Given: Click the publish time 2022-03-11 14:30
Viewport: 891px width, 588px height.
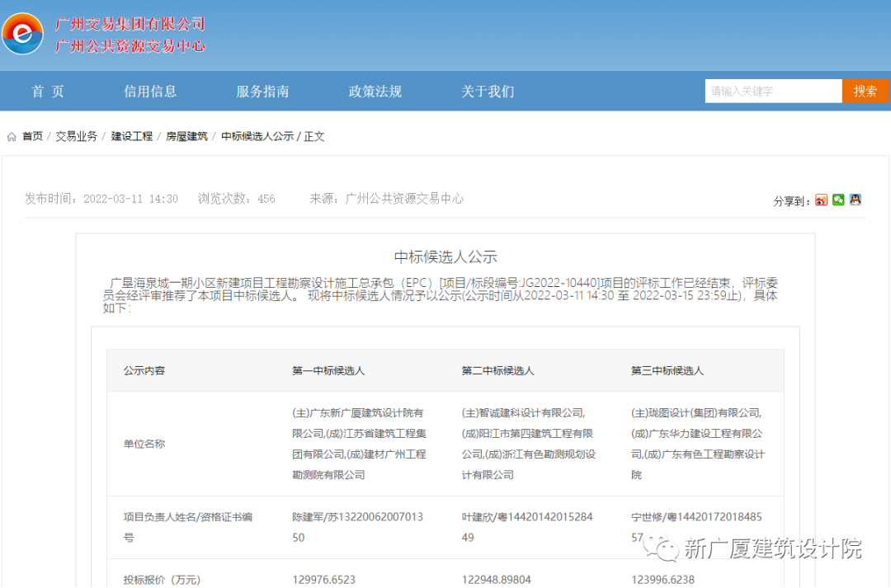Looking at the screenshot, I should (x=130, y=199).
